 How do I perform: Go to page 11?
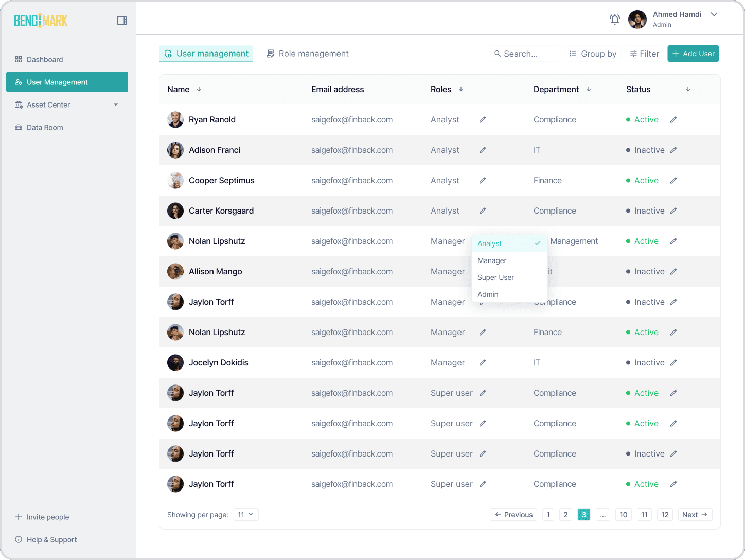tap(644, 515)
